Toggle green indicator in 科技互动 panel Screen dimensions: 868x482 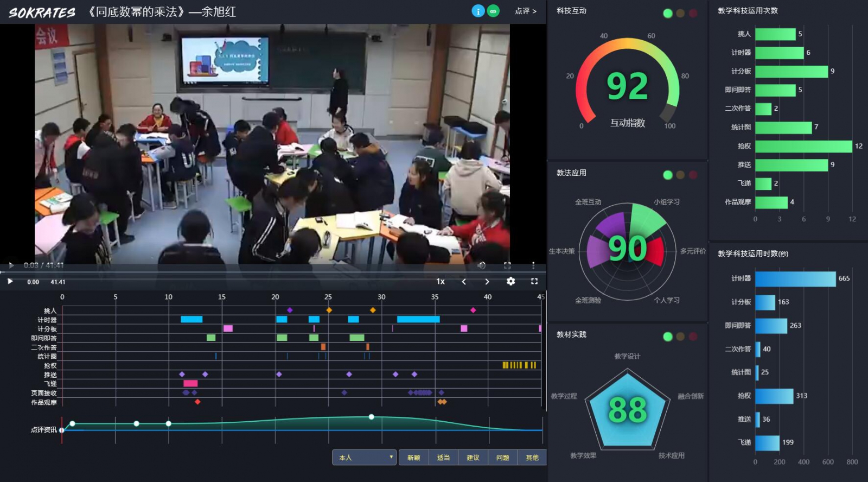tap(668, 14)
